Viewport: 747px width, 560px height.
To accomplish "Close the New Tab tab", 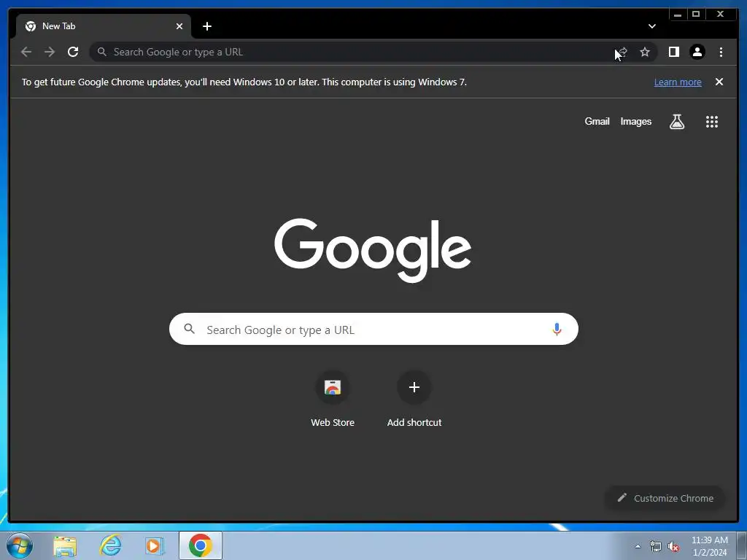I will pos(179,26).
